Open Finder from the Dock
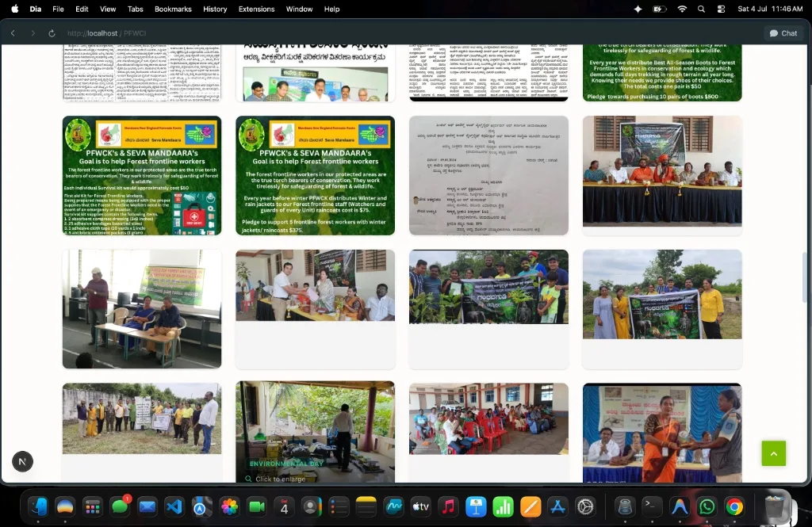The height and width of the screenshot is (527, 812). [x=38, y=507]
